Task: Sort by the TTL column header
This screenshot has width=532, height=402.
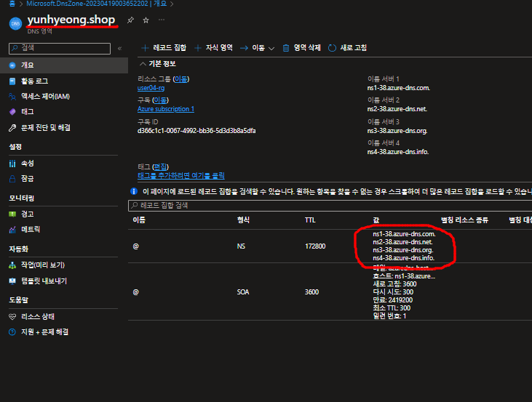Action: click(x=310, y=220)
